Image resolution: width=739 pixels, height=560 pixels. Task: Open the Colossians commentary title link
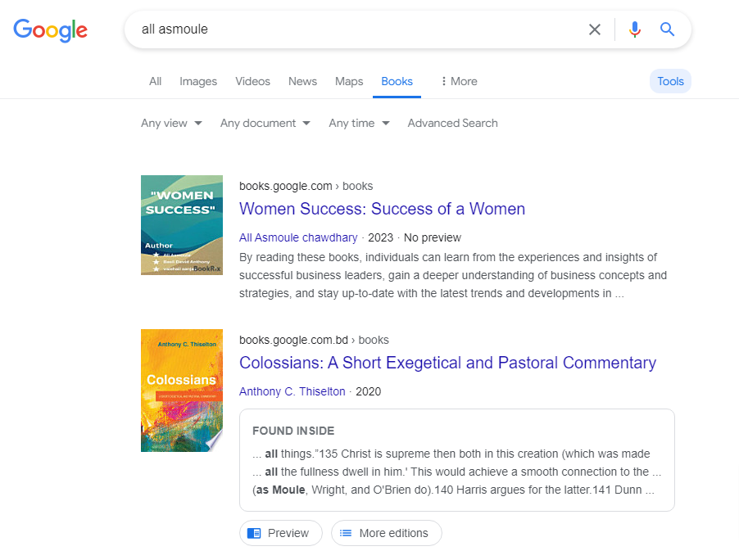click(447, 363)
